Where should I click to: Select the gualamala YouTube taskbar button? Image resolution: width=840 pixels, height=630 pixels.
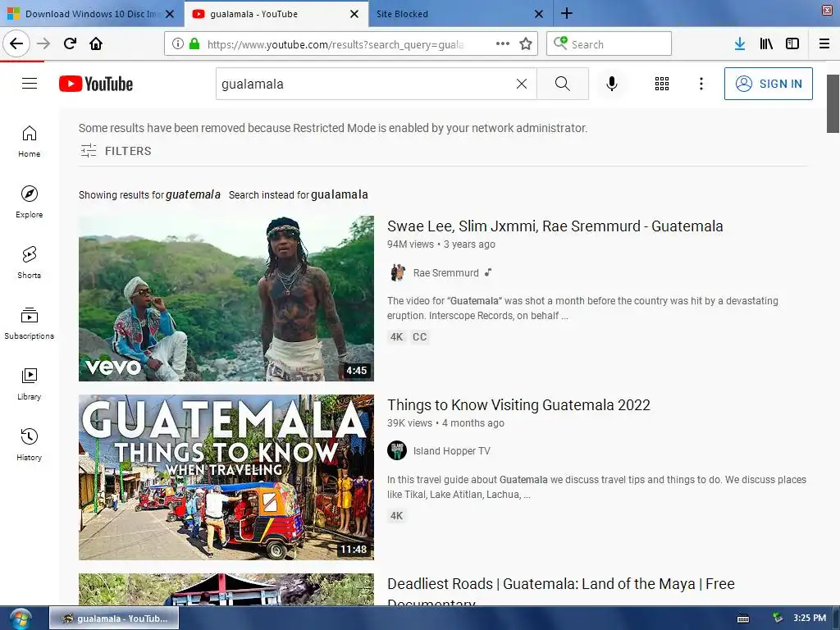(x=114, y=619)
